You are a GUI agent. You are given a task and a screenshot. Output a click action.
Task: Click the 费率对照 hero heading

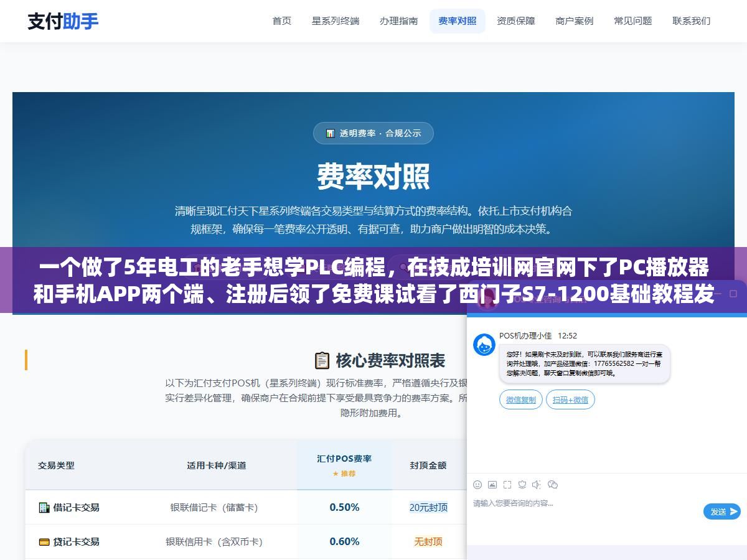point(374,176)
